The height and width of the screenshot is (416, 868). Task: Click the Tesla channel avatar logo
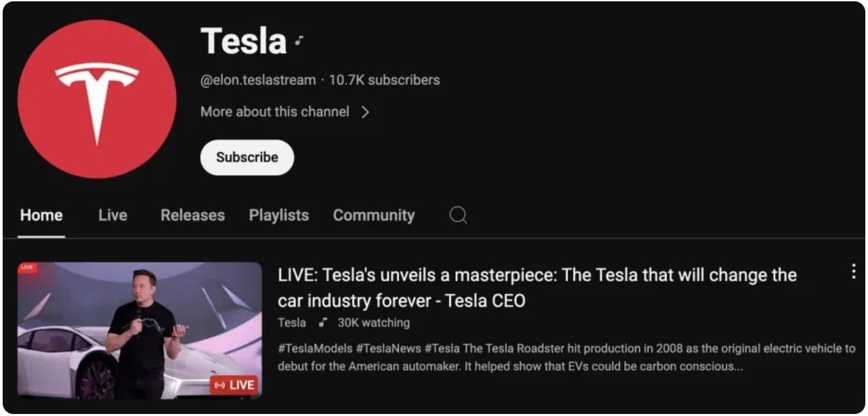[x=97, y=99]
